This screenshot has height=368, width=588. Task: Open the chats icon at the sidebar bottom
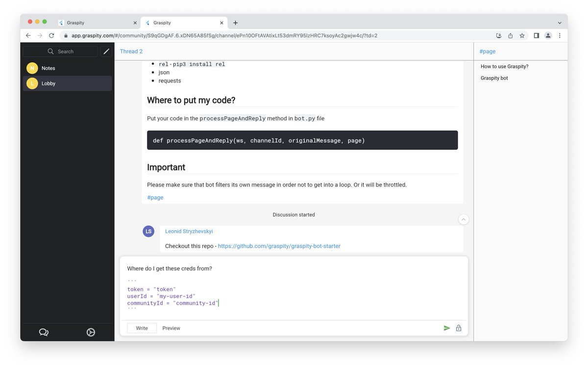pos(44,332)
